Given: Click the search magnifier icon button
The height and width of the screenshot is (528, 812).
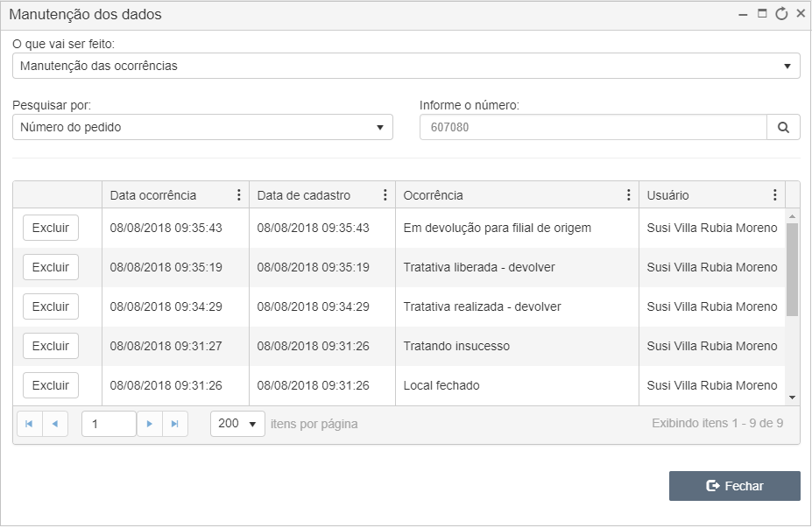Looking at the screenshot, I should [x=783, y=127].
